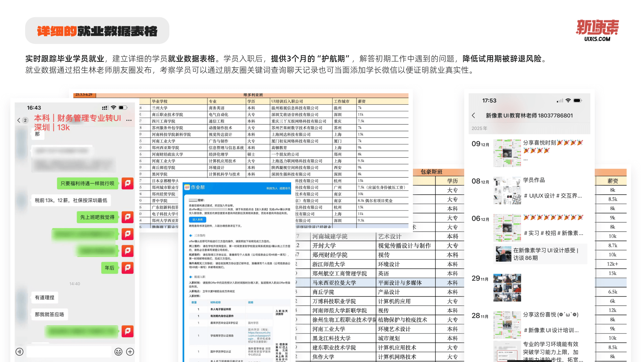Open the 09 12月 分享喜悦时刻 post thumbnail

coord(507,153)
